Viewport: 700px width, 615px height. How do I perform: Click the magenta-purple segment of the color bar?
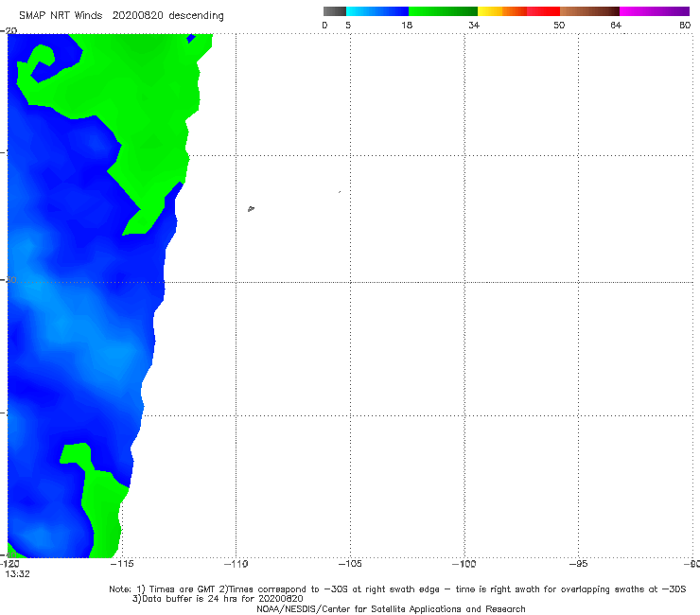point(655,11)
